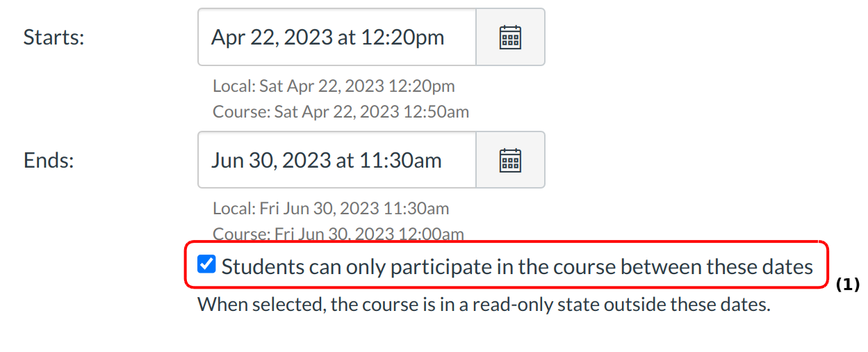
Task: Click the Local Fri Jun 30 11:30am text
Action: coord(331,208)
